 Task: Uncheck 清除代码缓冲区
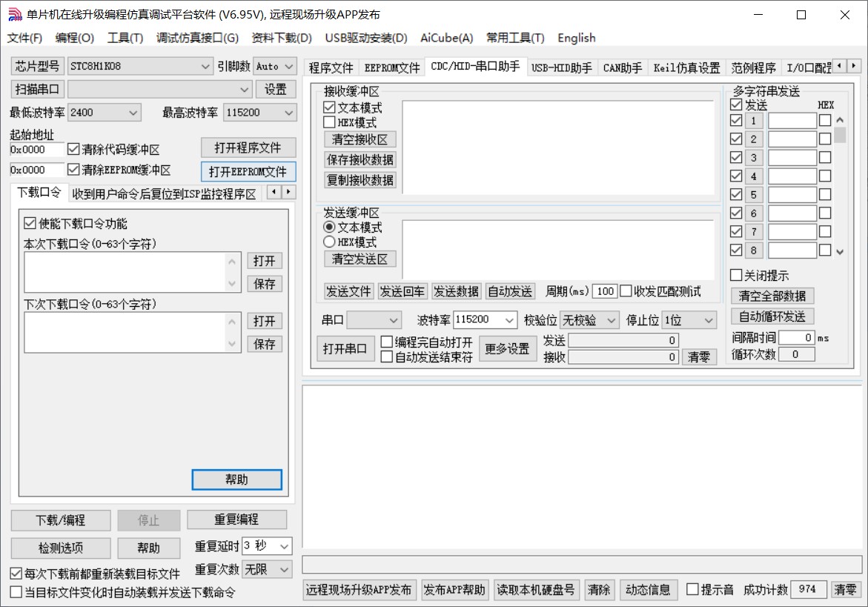pos(73,147)
